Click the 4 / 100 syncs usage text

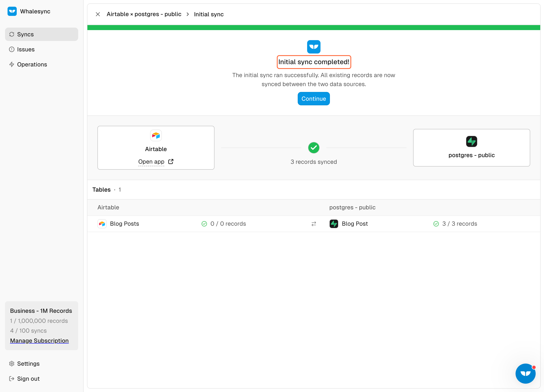pyautogui.click(x=28, y=331)
